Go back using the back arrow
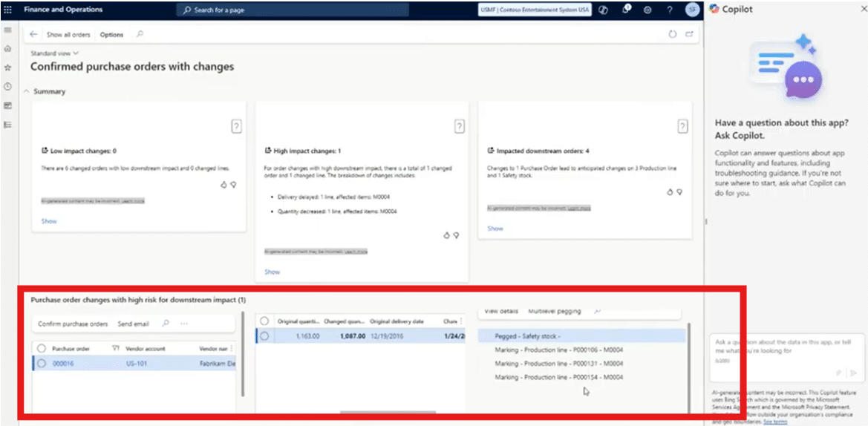 click(x=33, y=34)
